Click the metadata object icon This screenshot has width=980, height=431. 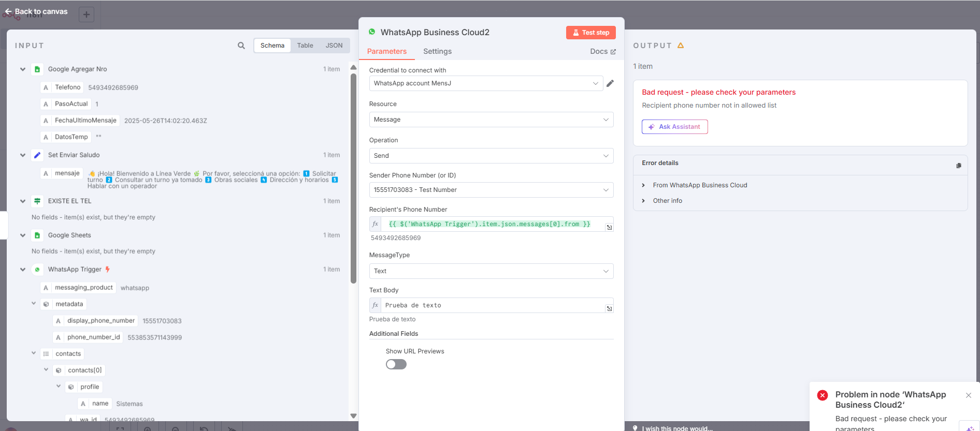46,304
